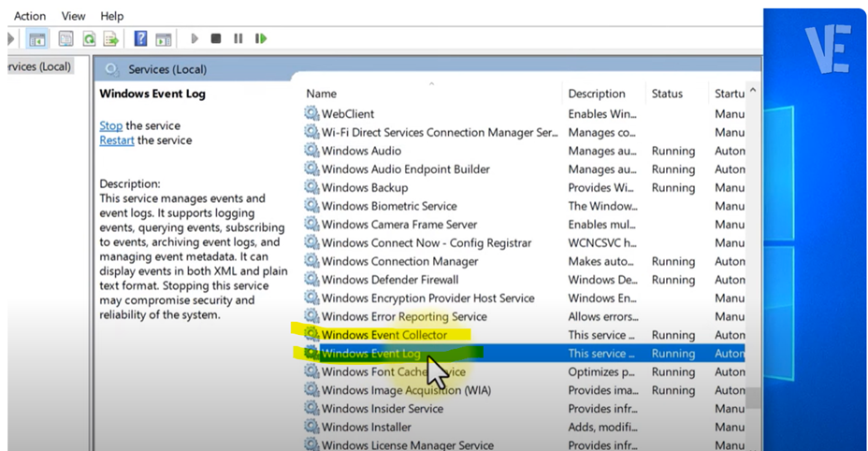Click the Export List toolbar icon
Image resolution: width=868 pixels, height=451 pixels.
click(111, 38)
